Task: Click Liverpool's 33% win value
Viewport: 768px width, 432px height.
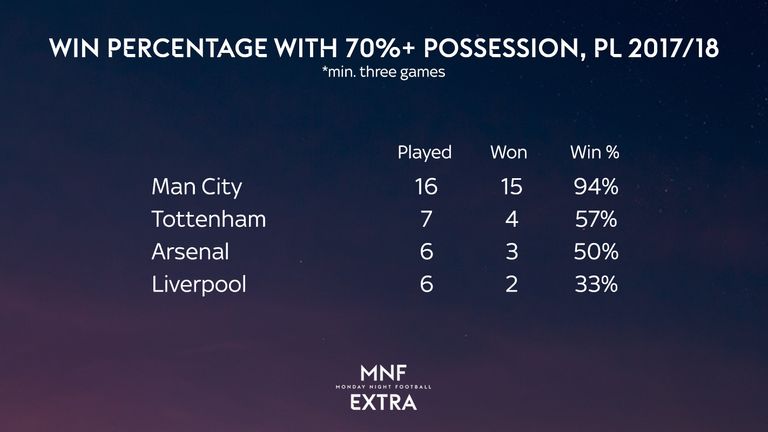Action: (596, 285)
